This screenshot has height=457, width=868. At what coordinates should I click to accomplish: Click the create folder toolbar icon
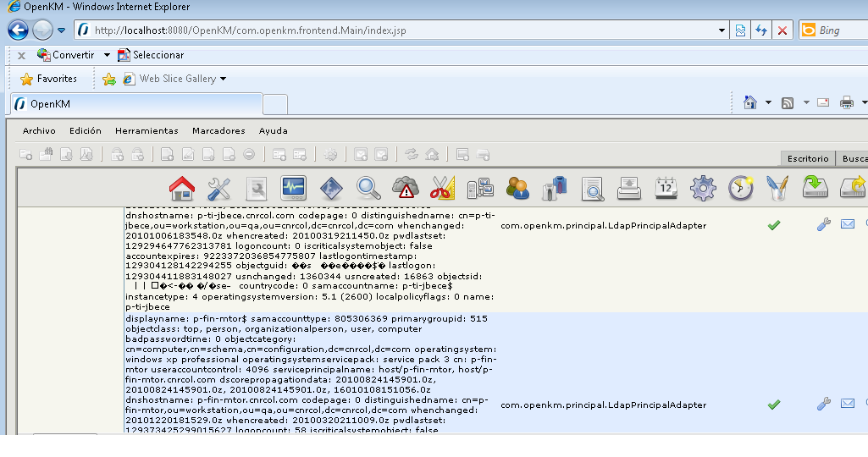(26, 155)
